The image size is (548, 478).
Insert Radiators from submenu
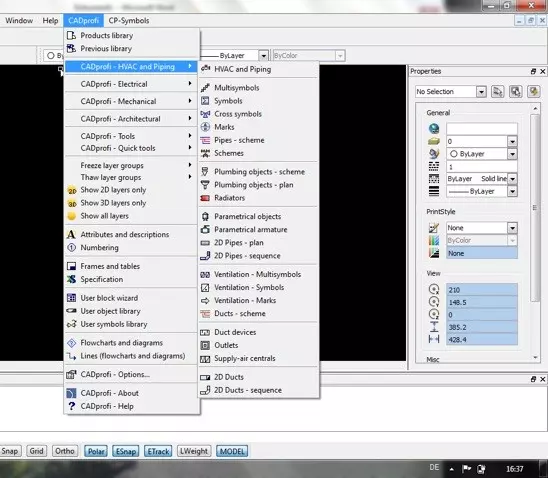(x=229, y=198)
